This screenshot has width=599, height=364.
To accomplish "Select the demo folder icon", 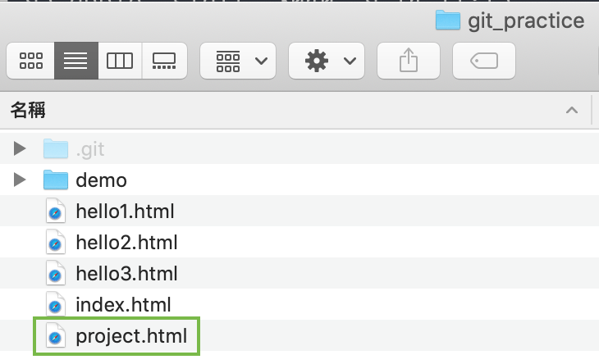I will pos(56,180).
